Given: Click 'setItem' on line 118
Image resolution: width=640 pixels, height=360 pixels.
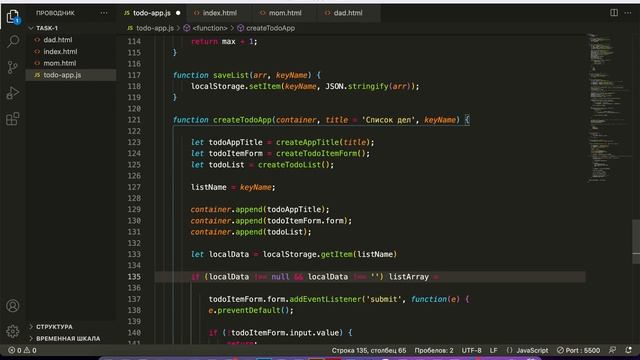Looking at the screenshot, I should (x=264, y=87).
